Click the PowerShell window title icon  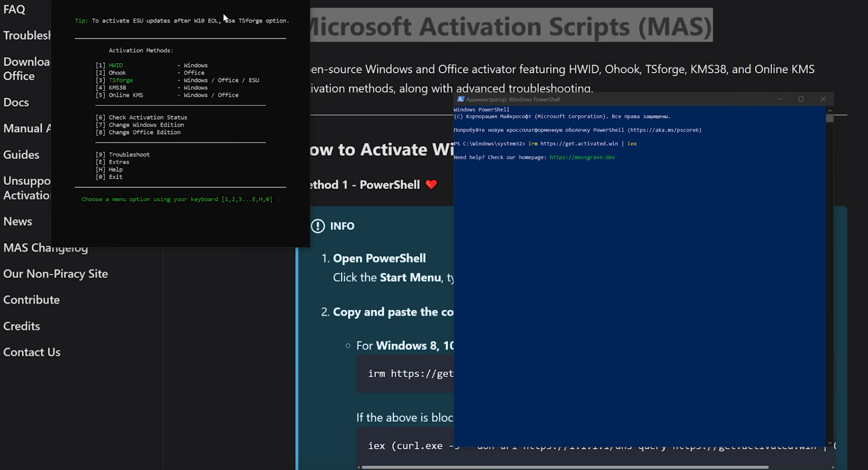coord(460,99)
